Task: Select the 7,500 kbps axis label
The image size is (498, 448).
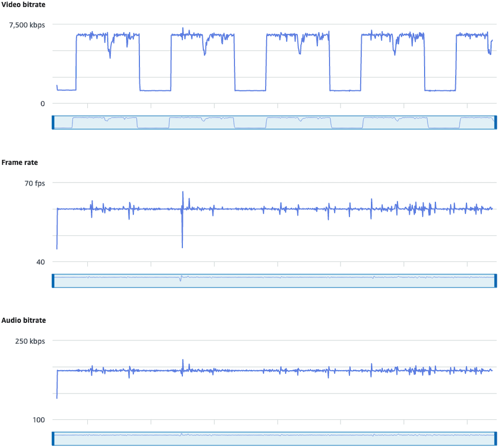Action: pos(27,24)
